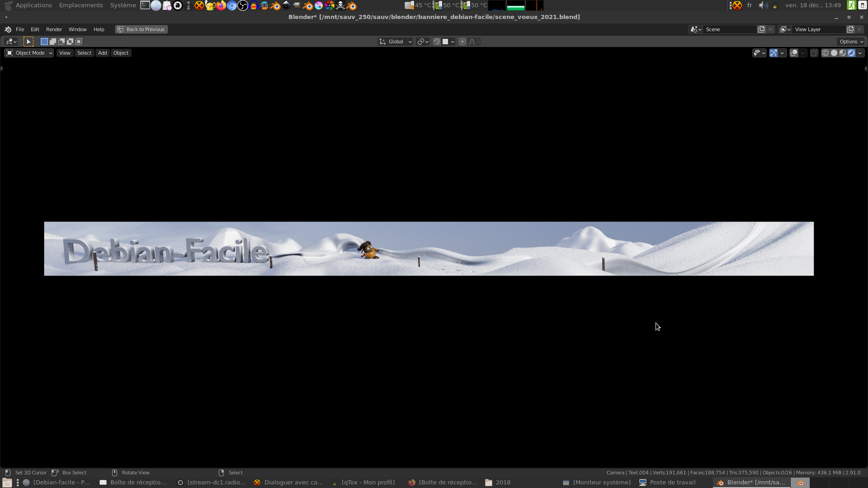
Task: Open the Window menu
Action: [77, 29]
